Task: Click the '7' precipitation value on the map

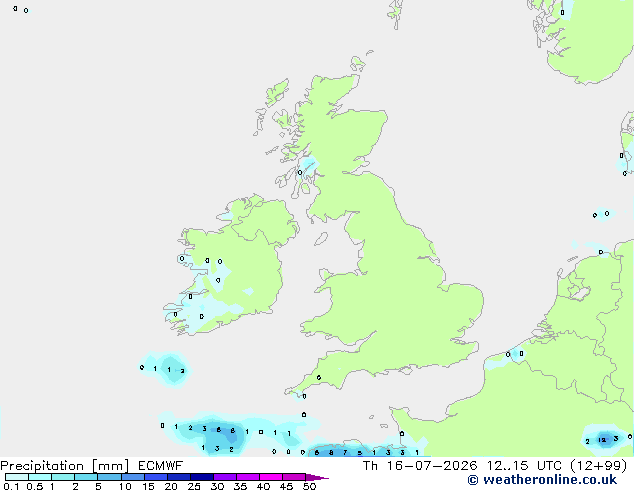Action: pyautogui.click(x=345, y=452)
